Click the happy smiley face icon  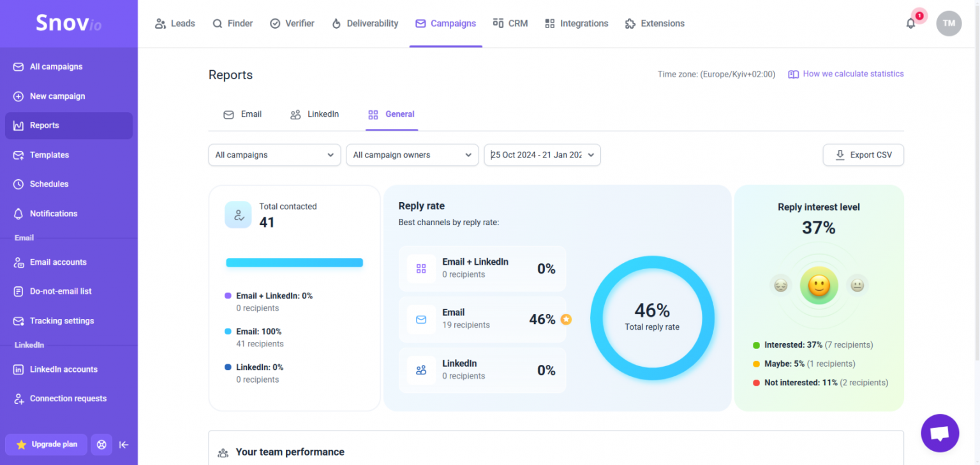819,286
